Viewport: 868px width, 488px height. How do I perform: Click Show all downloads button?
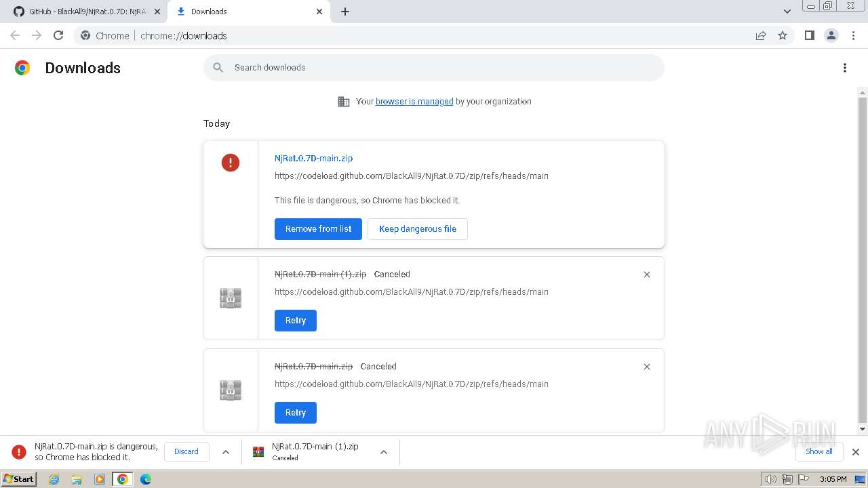tap(819, 451)
